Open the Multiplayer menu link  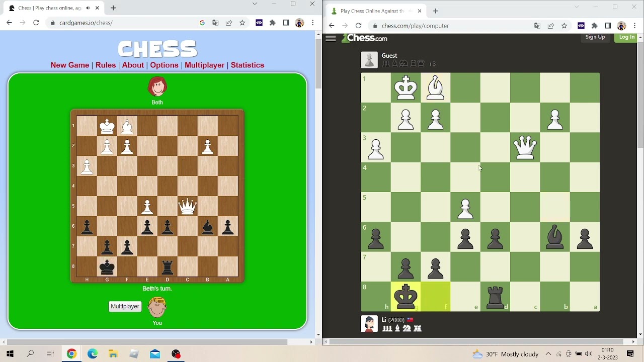coord(204,65)
